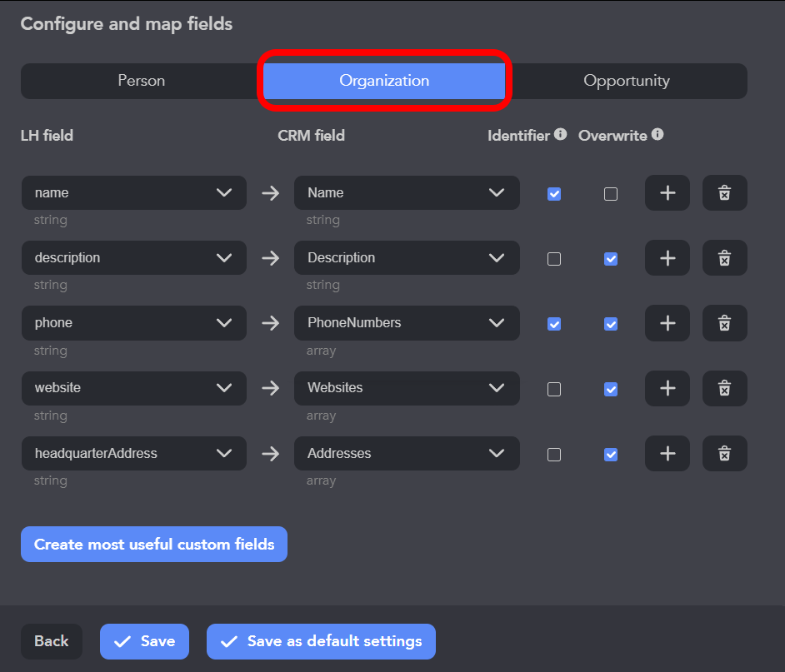
Task: Disable Overwrite for the phone row
Action: (x=611, y=324)
